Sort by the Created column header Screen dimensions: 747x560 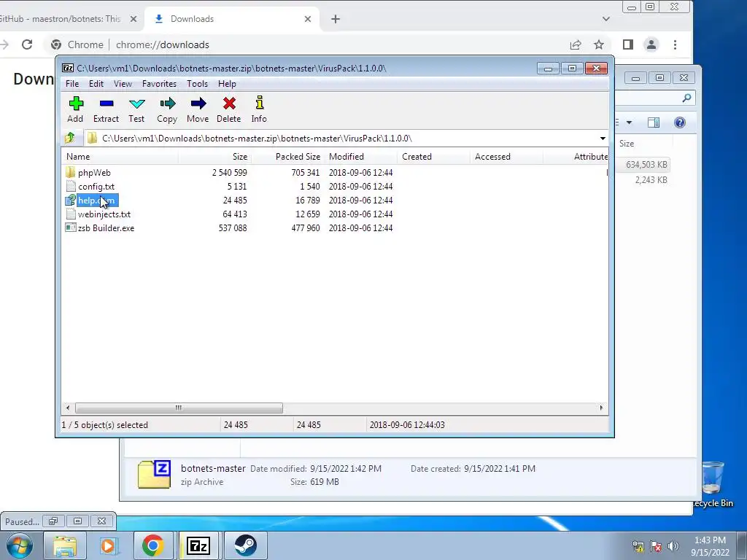(x=433, y=157)
